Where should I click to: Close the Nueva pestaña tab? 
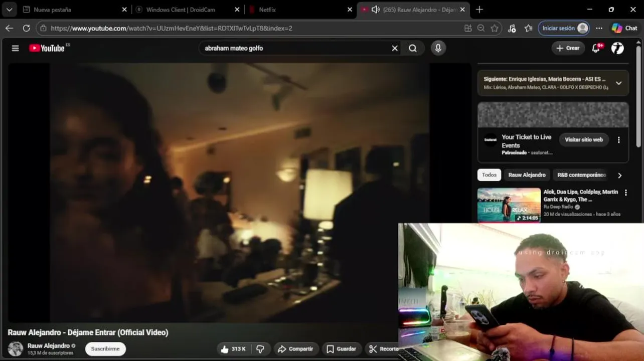[124, 10]
